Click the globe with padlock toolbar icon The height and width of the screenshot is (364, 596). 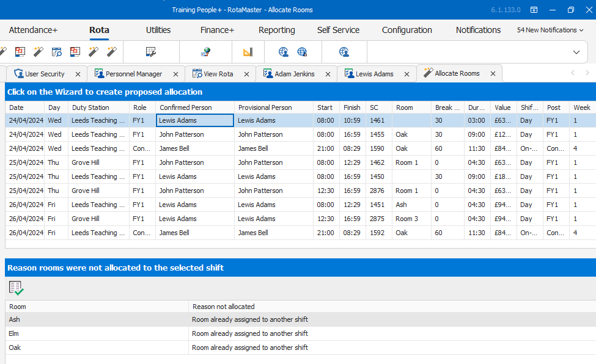click(302, 52)
